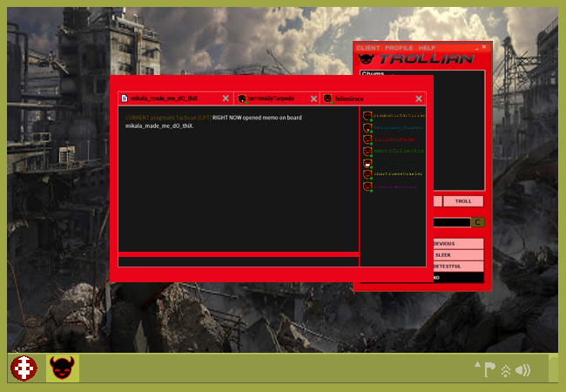
Task: Click the yellow C color button
Action: (477, 222)
